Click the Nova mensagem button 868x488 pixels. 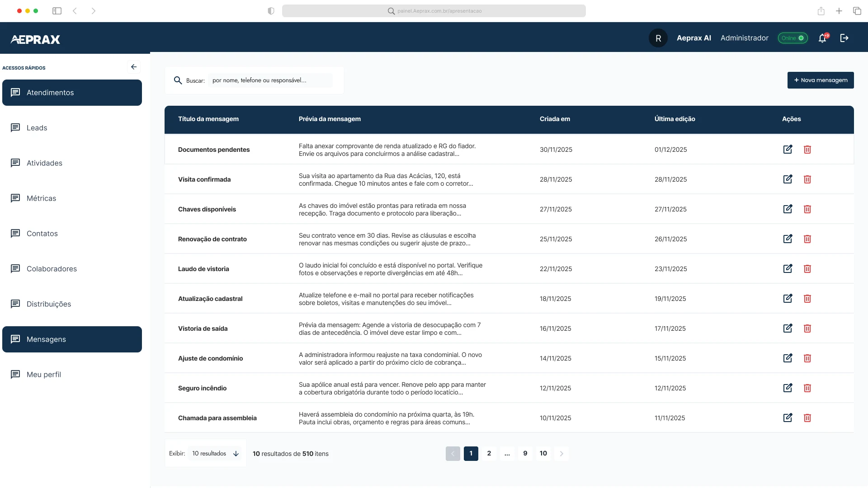821,80
